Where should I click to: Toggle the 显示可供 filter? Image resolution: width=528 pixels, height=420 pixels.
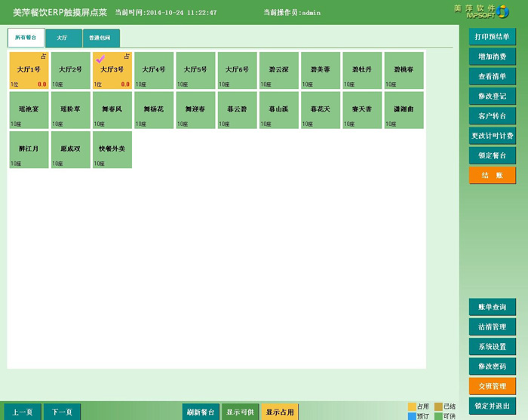pyautogui.click(x=240, y=412)
